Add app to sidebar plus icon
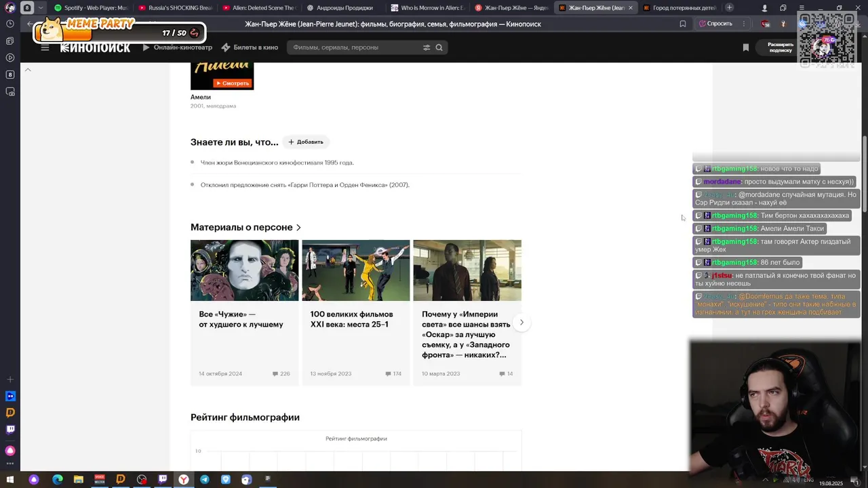 point(10,380)
